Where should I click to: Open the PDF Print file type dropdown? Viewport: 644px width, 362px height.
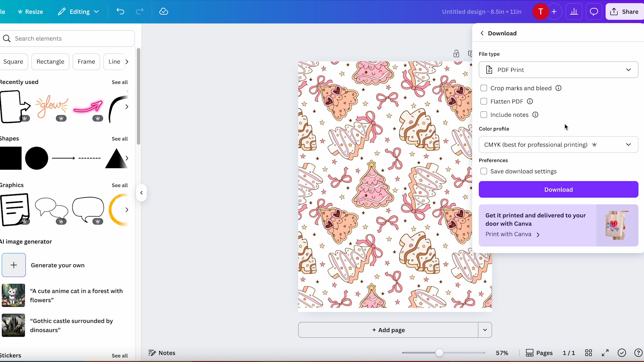pos(558,69)
